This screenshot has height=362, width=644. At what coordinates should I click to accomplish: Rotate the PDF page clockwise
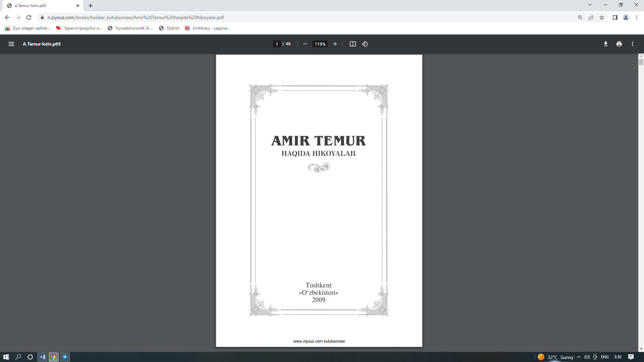365,44
